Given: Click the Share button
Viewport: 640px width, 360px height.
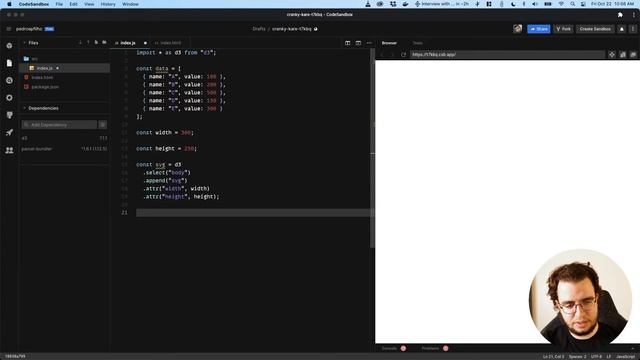Looking at the screenshot, I should (x=539, y=29).
